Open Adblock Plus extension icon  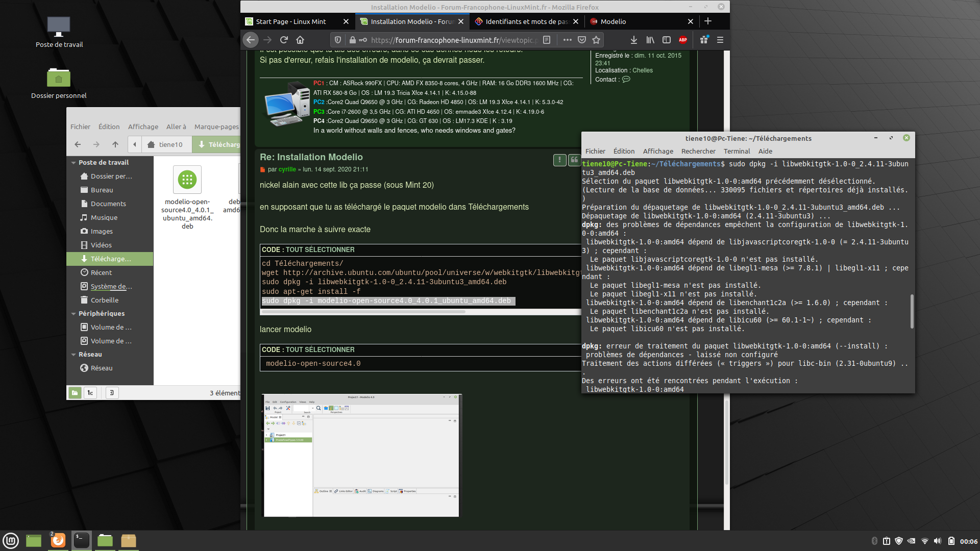pos(683,40)
